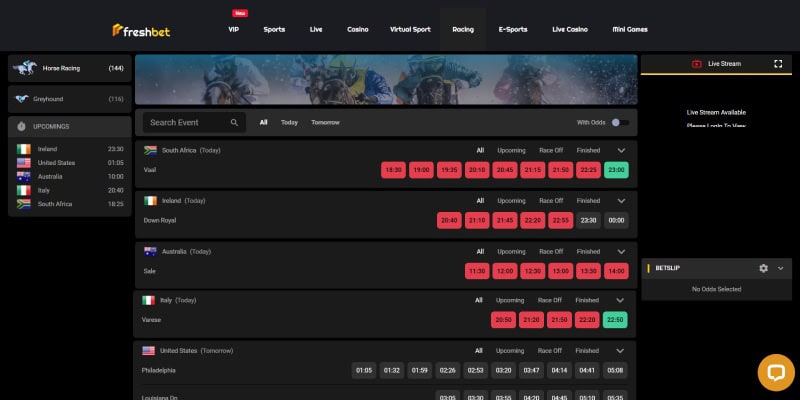Expand the live stream to fullscreen
The width and height of the screenshot is (800, 400).
point(778,64)
